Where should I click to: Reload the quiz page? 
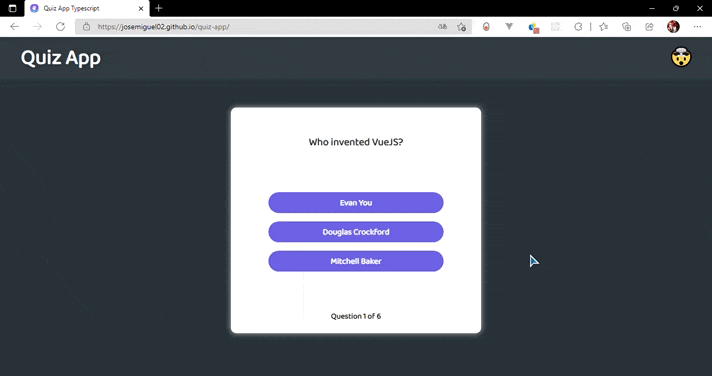point(60,27)
